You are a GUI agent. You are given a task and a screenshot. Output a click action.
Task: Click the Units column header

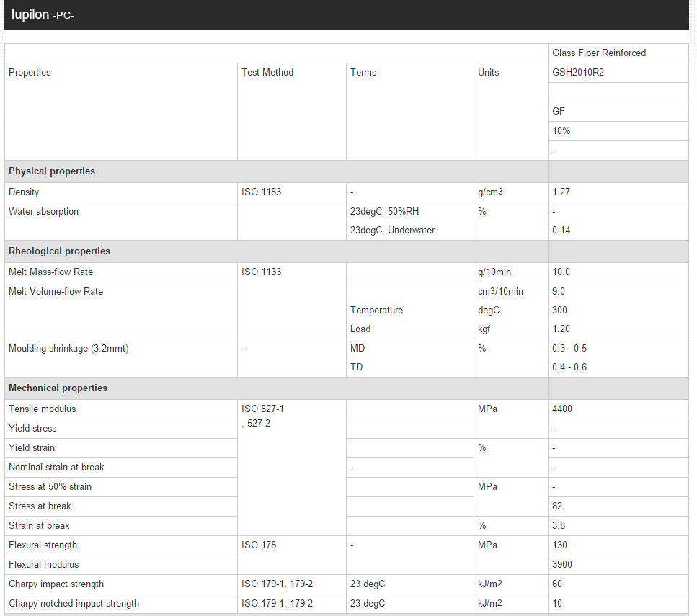pos(488,73)
